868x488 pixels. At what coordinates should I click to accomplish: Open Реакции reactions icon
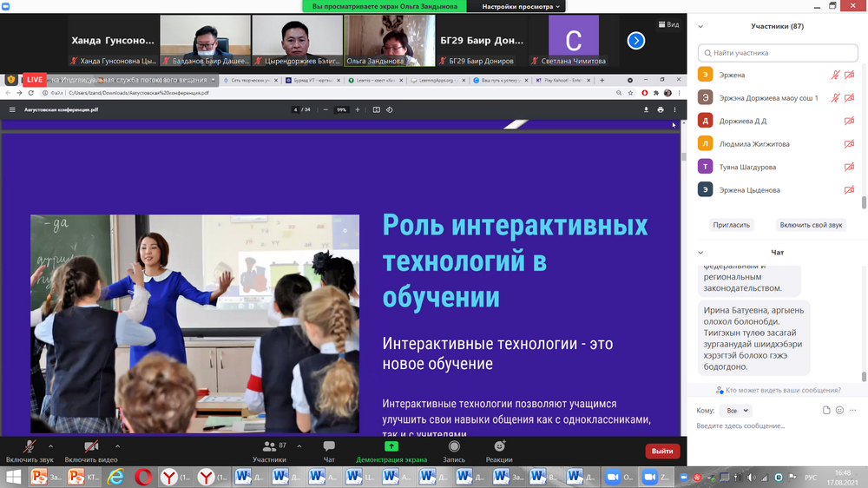click(498, 447)
